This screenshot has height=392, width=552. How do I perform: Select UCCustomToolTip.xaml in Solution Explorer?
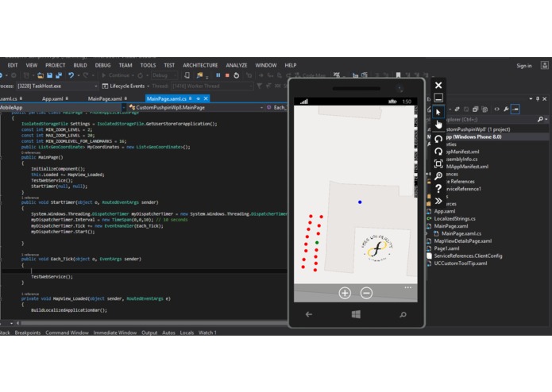461,263
